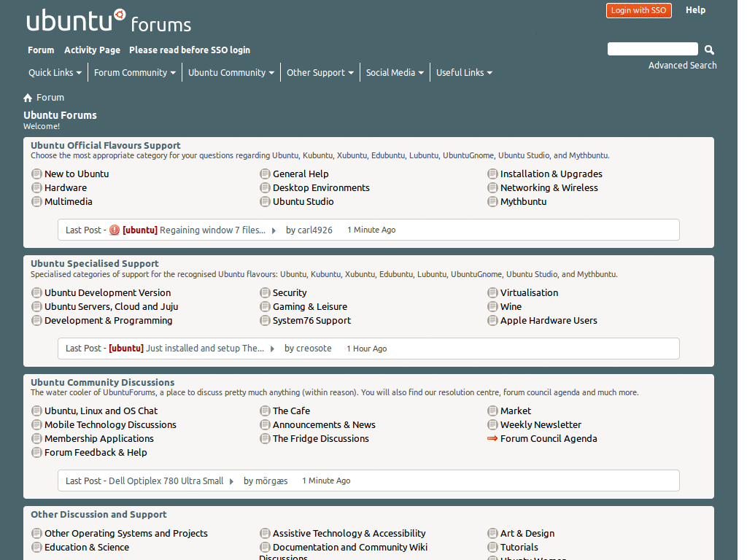This screenshot has height=560, width=747.
Task: Click the home icon beside Forum breadcrumb
Action: [28, 98]
